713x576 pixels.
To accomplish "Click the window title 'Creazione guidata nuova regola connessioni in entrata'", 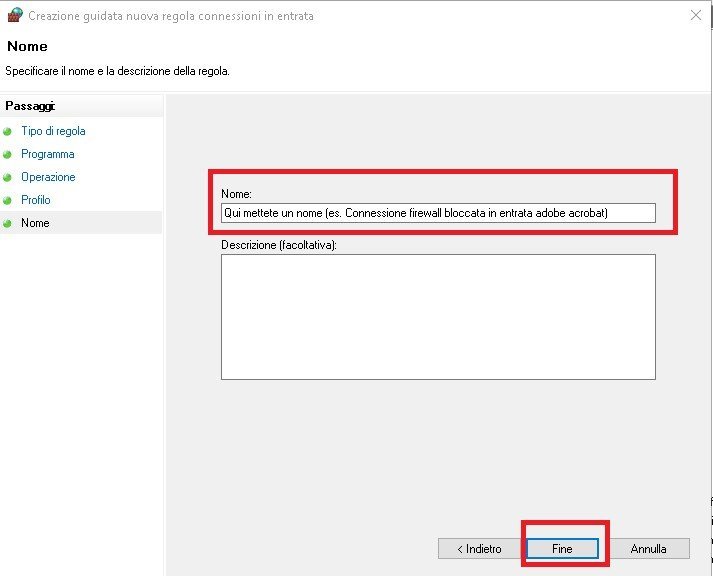I will [171, 16].
